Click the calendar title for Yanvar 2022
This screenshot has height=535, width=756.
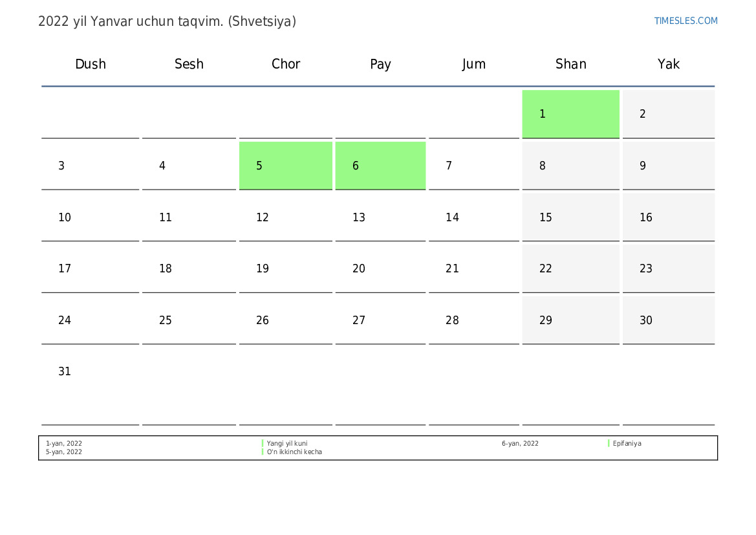tap(167, 21)
